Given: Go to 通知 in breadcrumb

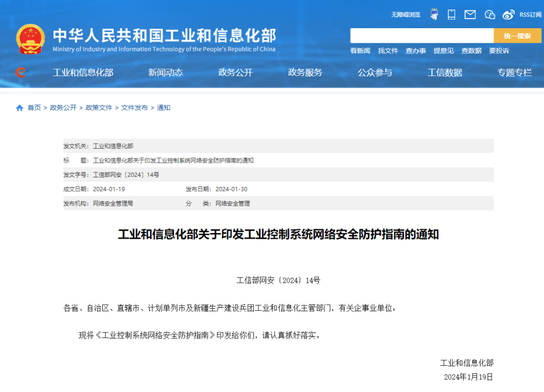Looking at the screenshot, I should 163,107.
